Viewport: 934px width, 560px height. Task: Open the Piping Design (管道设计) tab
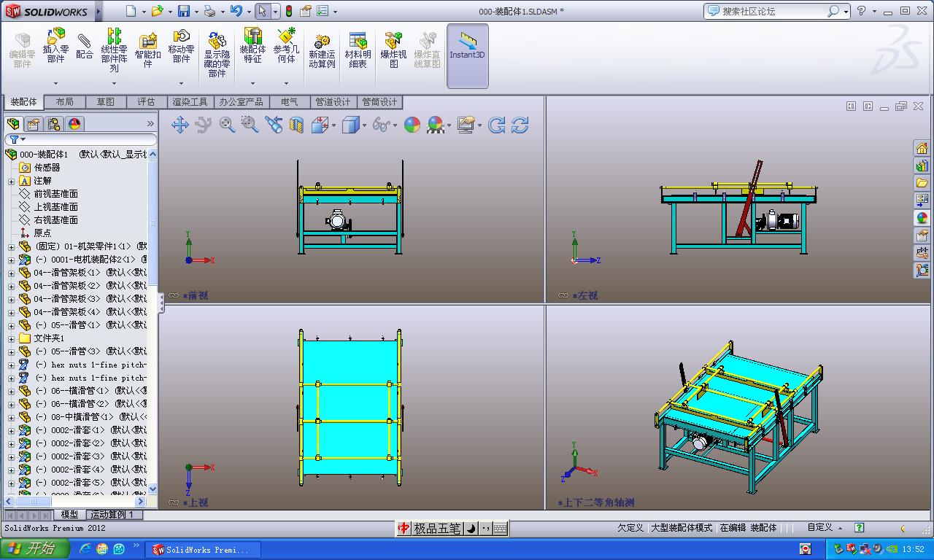pos(333,102)
